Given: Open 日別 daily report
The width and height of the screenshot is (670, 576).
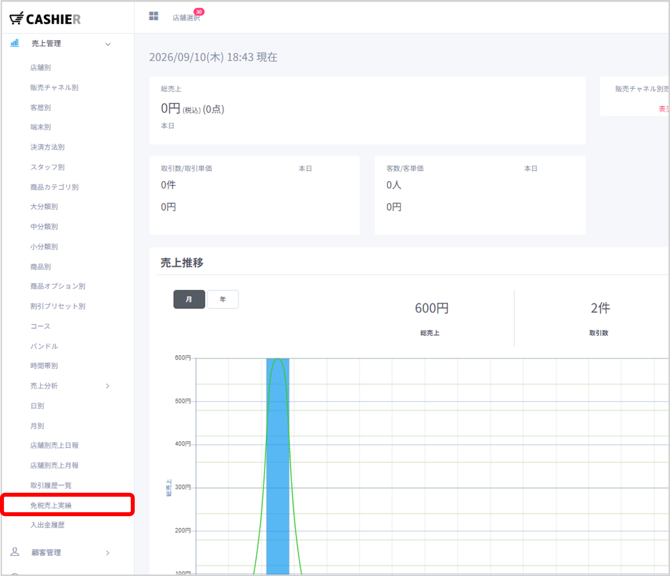Looking at the screenshot, I should (37, 406).
